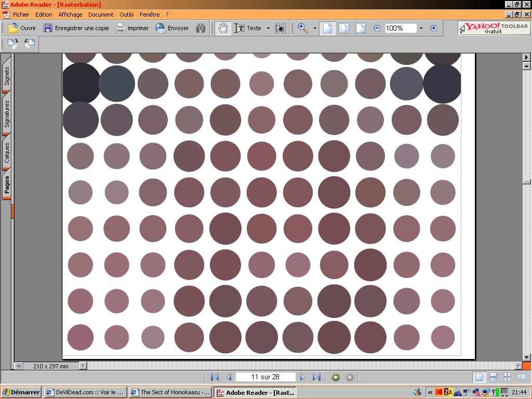This screenshot has height=399, width=532.
Task: Click the vertical scrollbar thumb
Action: pyautogui.click(x=526, y=182)
